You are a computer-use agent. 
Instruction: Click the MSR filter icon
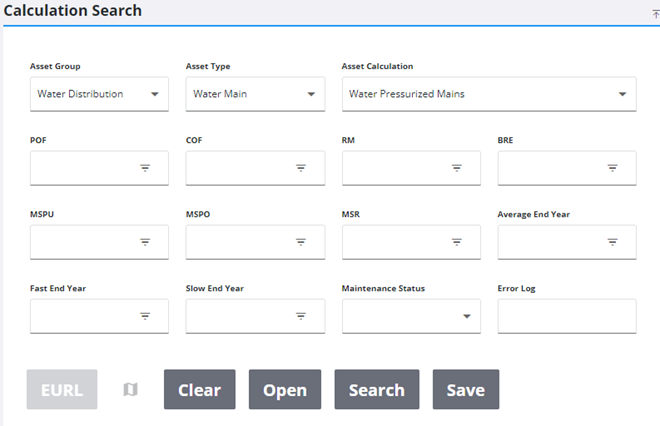pyautogui.click(x=457, y=242)
